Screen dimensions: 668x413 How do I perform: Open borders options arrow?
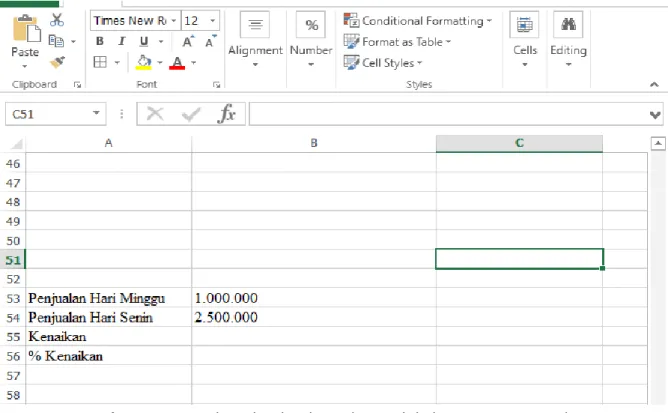coord(117,63)
